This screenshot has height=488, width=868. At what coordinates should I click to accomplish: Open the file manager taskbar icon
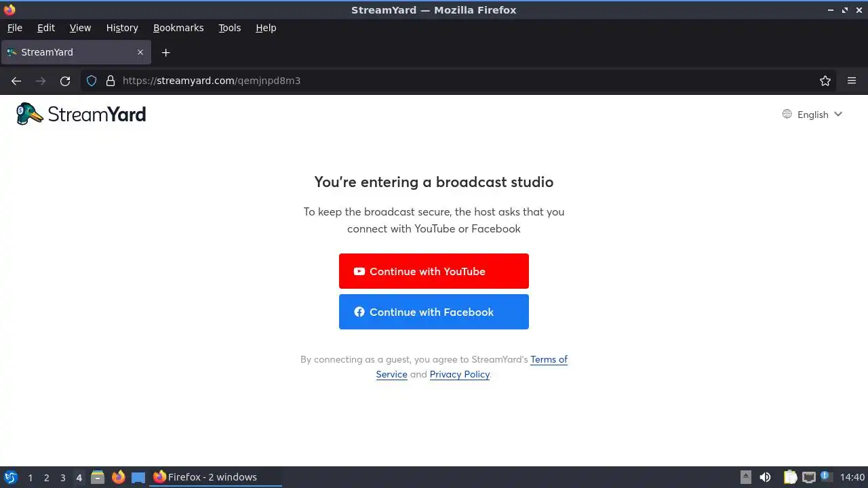pyautogui.click(x=98, y=477)
